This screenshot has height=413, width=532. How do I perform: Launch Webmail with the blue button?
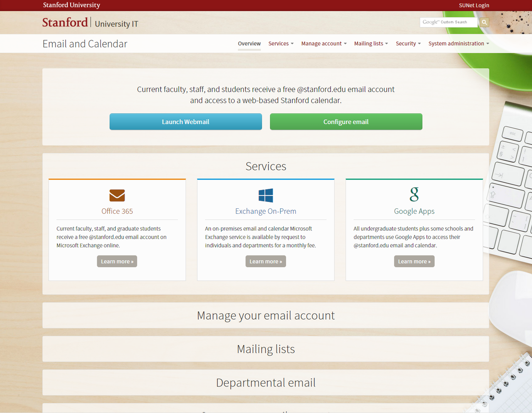(185, 122)
